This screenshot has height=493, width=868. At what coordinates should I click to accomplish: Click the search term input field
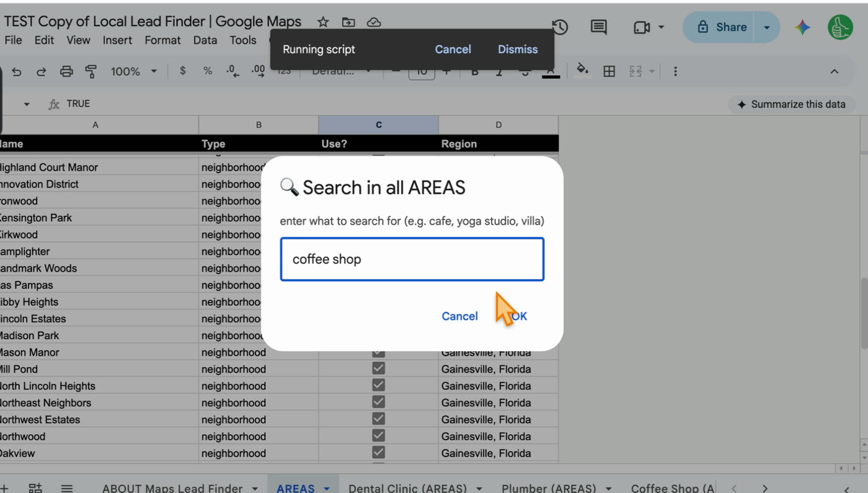click(x=412, y=259)
